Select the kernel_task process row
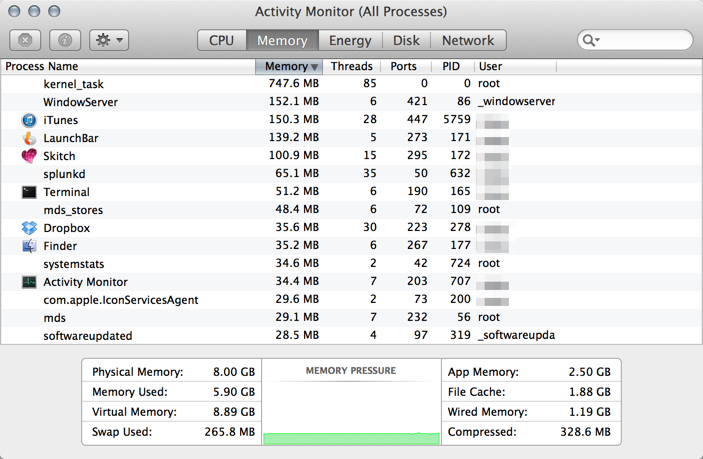 tap(352, 84)
